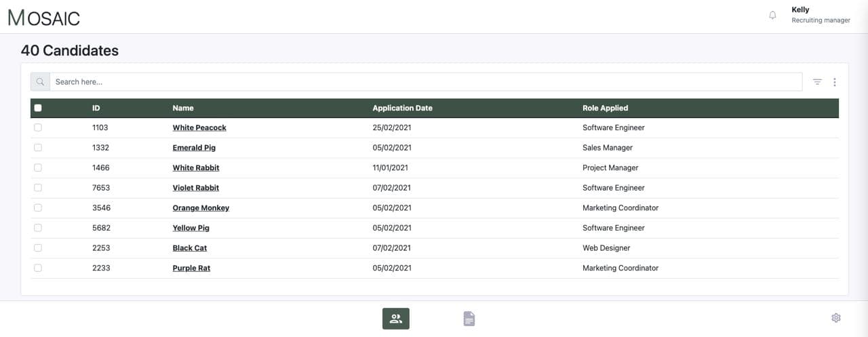The image size is (868, 337).
Task: Click the search magnifier icon
Action: click(x=40, y=82)
